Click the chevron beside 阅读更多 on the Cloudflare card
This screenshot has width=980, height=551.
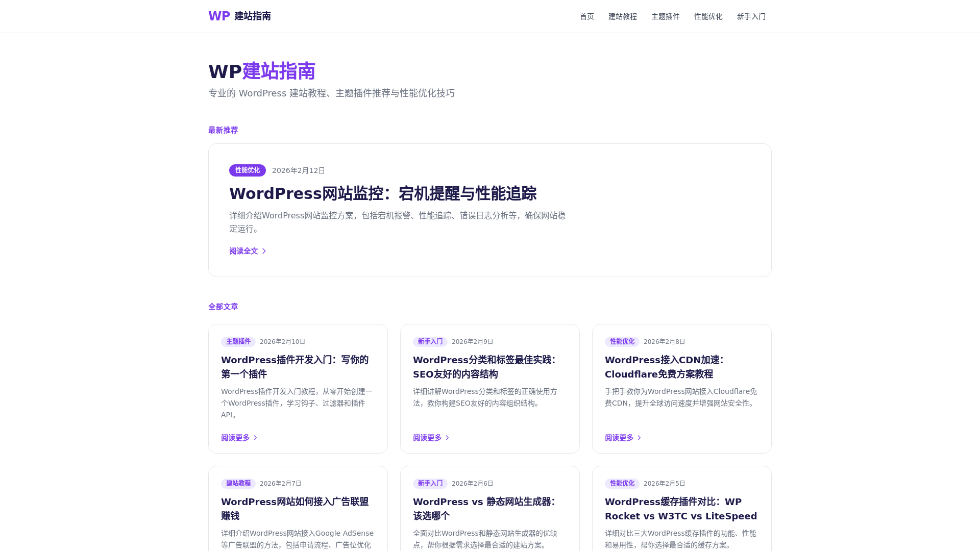click(x=639, y=438)
